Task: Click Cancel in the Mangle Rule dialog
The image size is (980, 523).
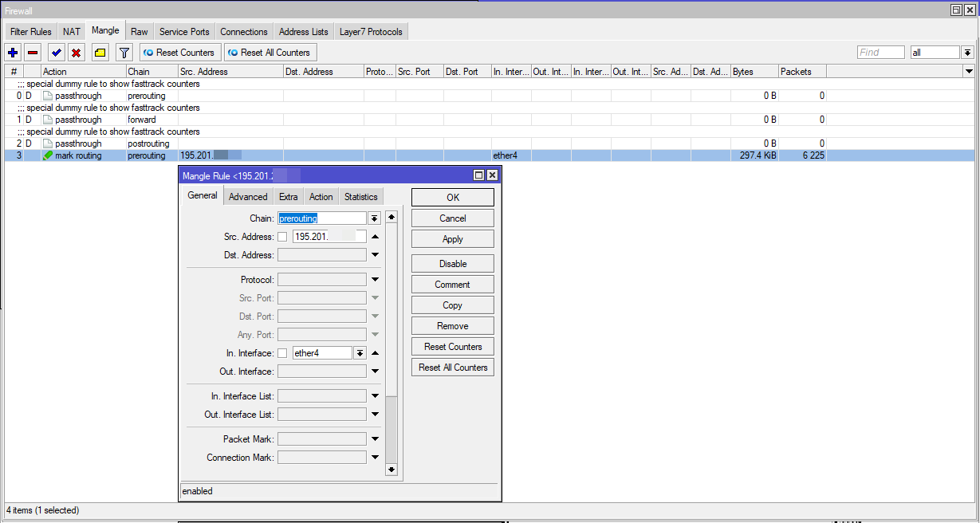Action: click(453, 218)
